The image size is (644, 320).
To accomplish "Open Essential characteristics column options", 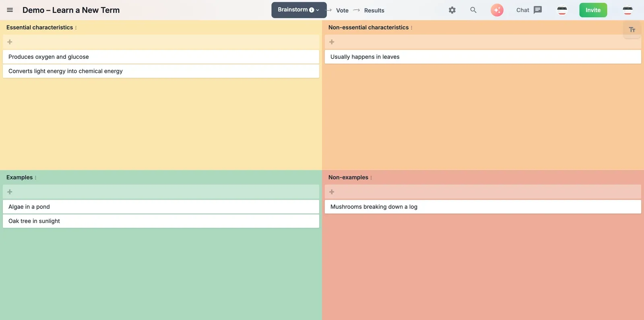I will 76,28.
